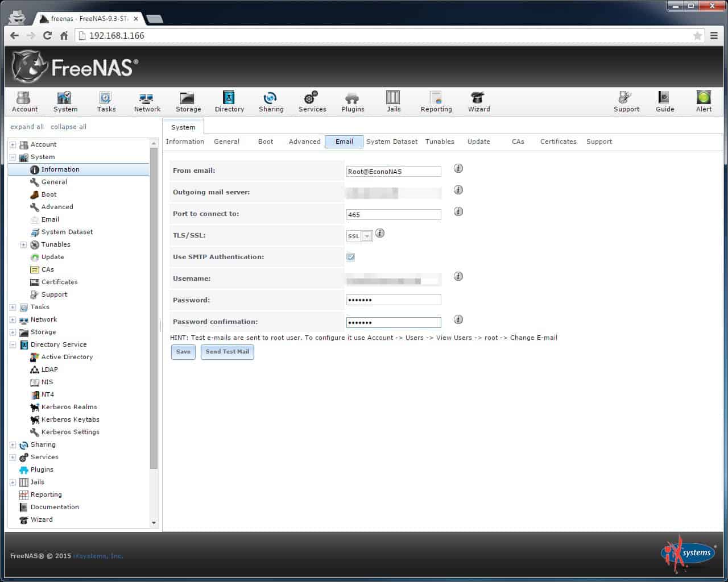The width and height of the screenshot is (728, 582).
Task: Open the Services toolbar icon
Action: 312,102
